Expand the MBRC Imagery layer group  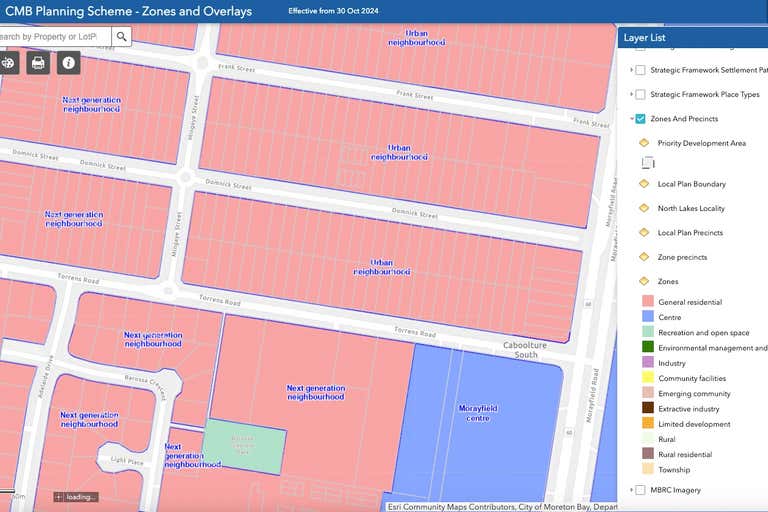coord(631,490)
